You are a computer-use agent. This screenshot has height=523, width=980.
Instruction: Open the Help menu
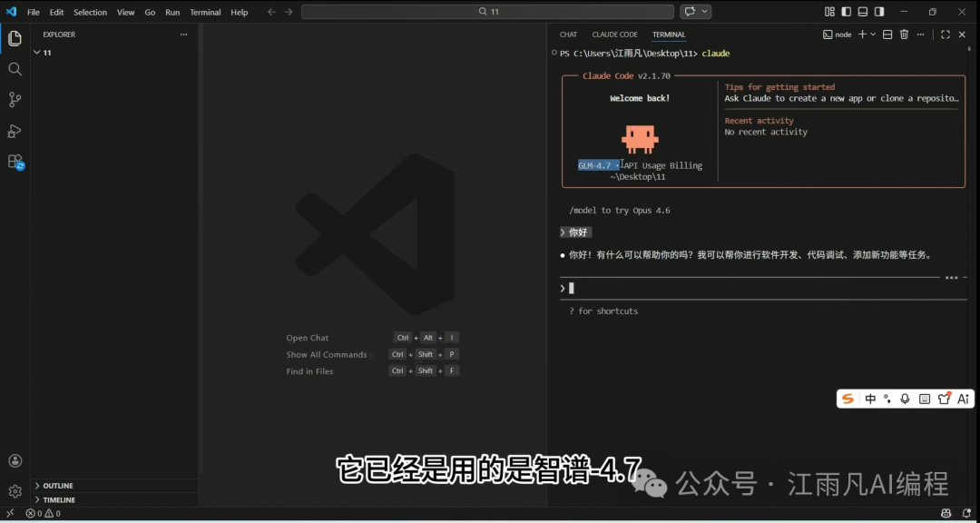239,12
